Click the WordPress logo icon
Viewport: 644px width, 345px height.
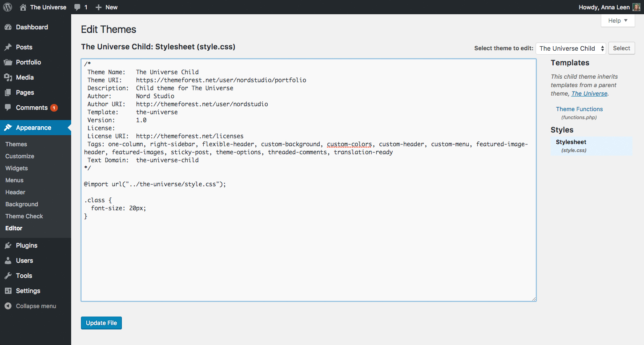(8, 7)
